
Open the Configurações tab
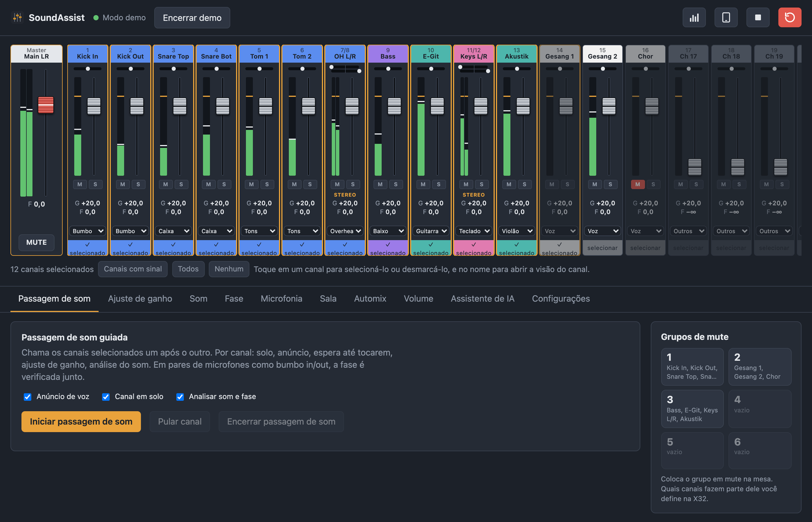pyautogui.click(x=561, y=299)
